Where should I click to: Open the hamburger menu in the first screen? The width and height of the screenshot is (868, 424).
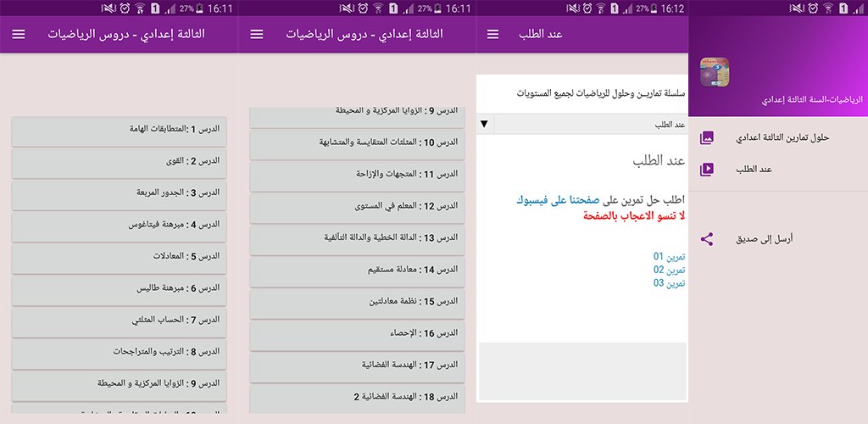19,34
